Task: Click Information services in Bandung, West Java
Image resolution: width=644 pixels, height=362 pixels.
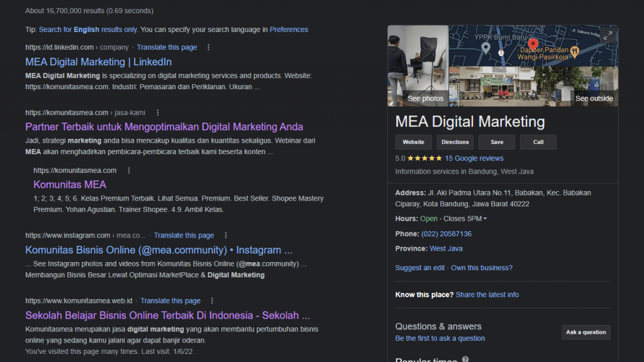Action: pos(464,172)
